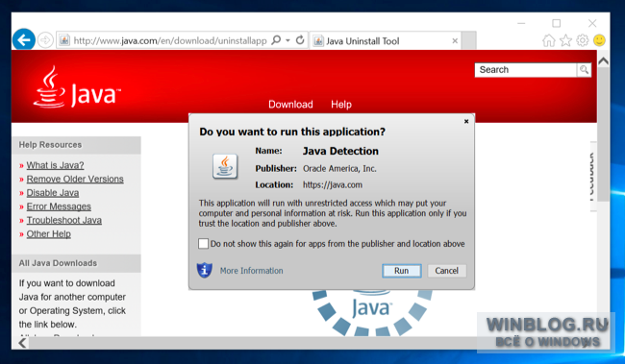625x364 pixels.
Task: Open the Other Help link
Action: click(x=49, y=234)
